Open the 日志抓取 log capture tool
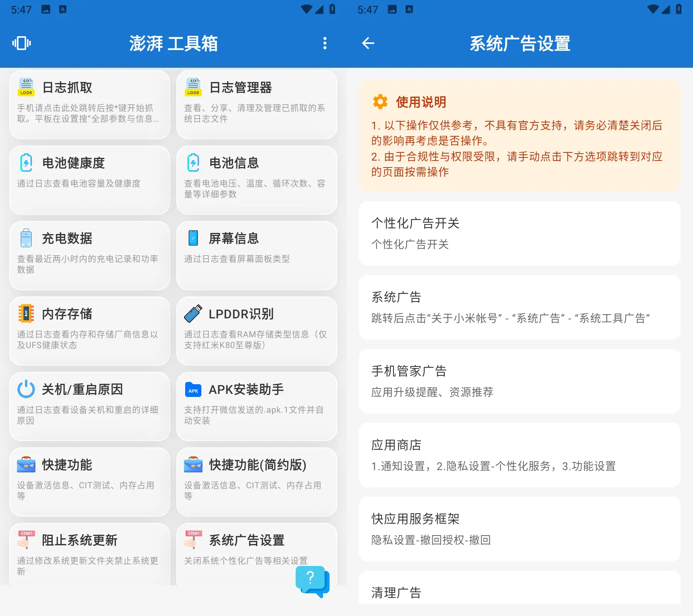Image resolution: width=693 pixels, height=616 pixels. tap(89, 104)
